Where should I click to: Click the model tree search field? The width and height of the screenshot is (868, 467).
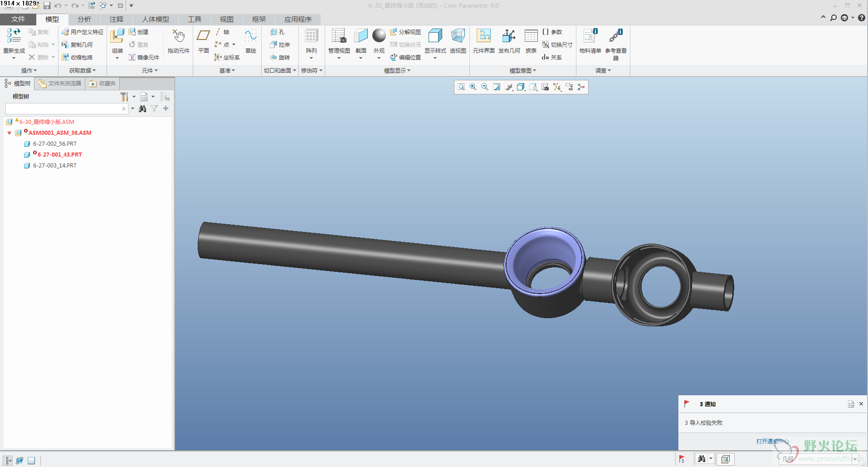click(63, 108)
